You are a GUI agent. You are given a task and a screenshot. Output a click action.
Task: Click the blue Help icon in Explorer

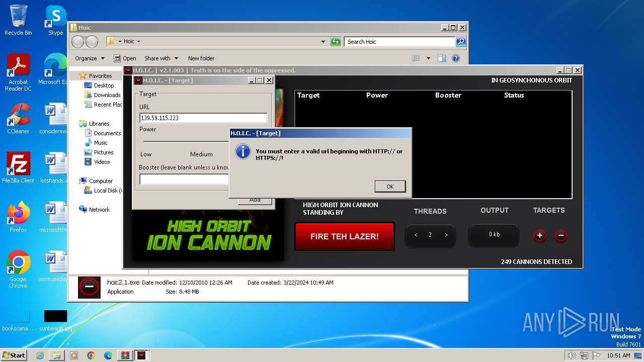pyautogui.click(x=456, y=58)
